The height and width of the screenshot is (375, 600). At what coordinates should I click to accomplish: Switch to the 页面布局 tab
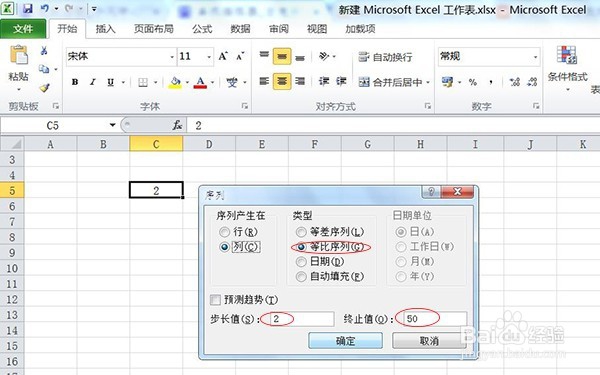[153, 29]
